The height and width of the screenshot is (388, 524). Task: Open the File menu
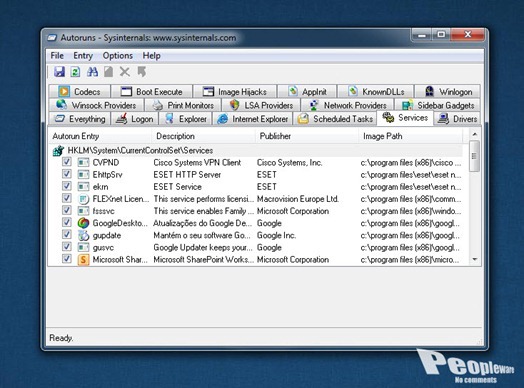(57, 55)
